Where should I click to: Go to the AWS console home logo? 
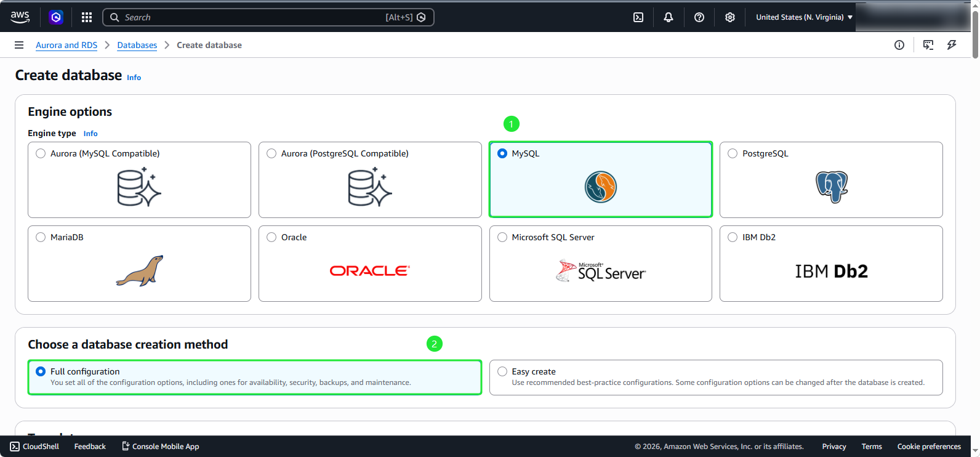[x=20, y=17]
